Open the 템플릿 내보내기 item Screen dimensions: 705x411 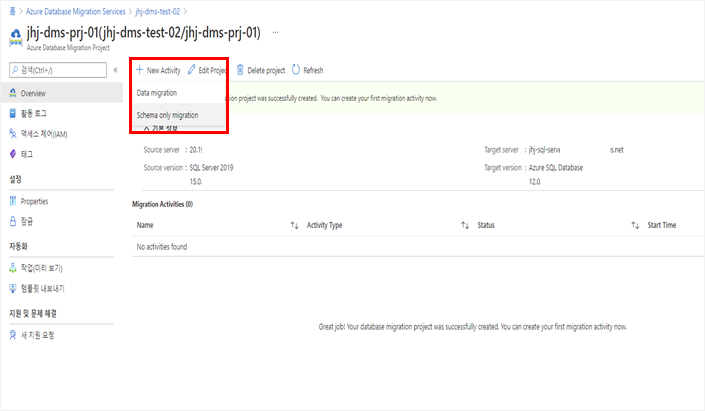(x=61, y=288)
